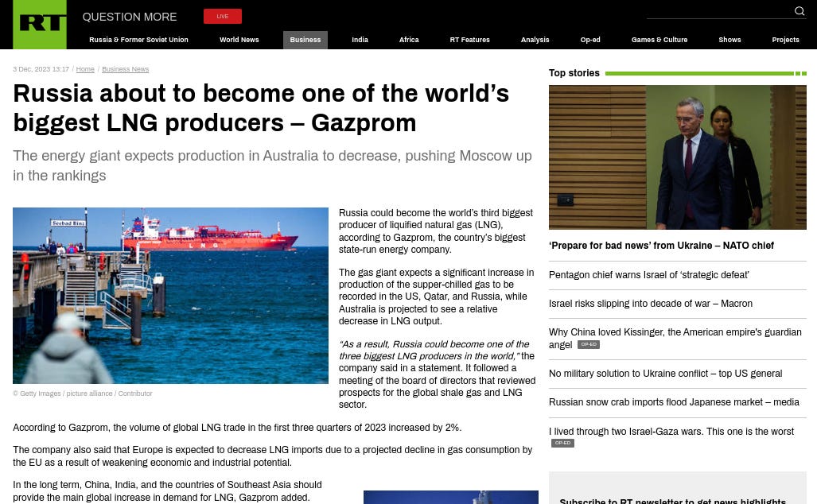Open Israel risks slipping into decade of war
Image resolution: width=817 pixels, height=504 pixels.
click(x=650, y=304)
